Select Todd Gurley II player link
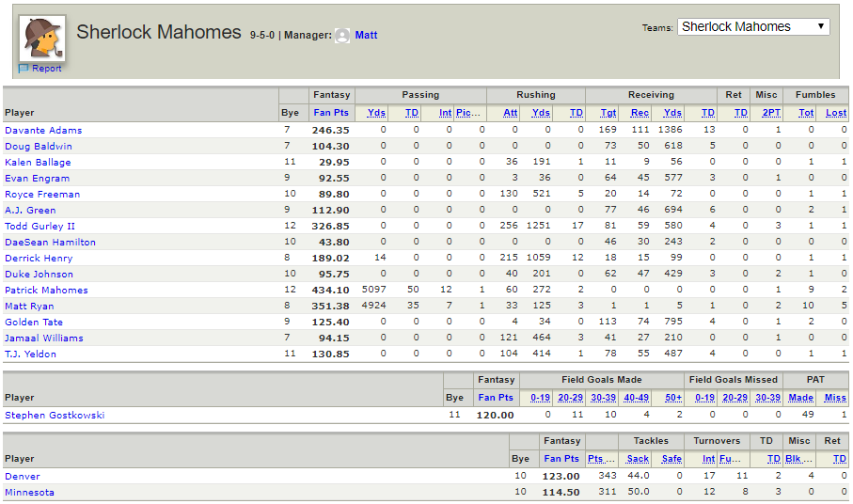Viewport: 853px width, 504px height. (39, 227)
